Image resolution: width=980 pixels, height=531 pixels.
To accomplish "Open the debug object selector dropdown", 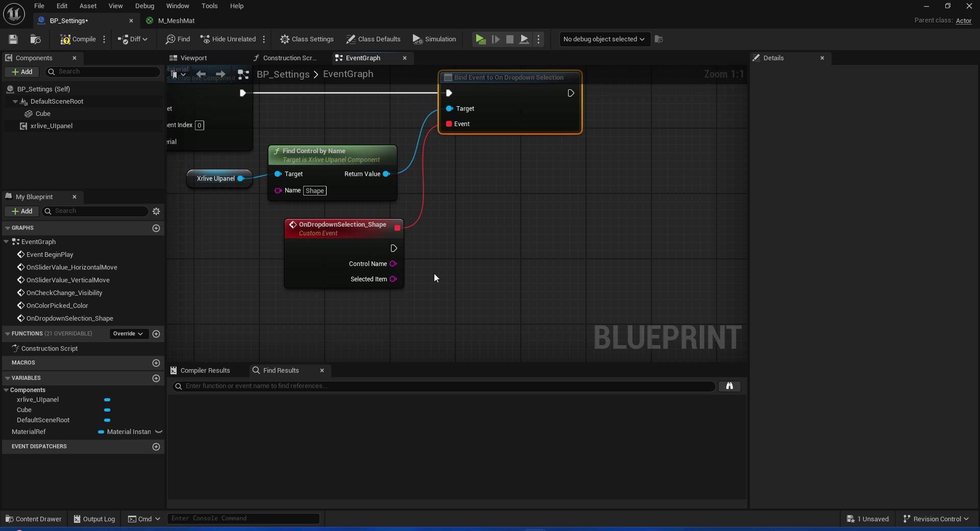I will [604, 39].
